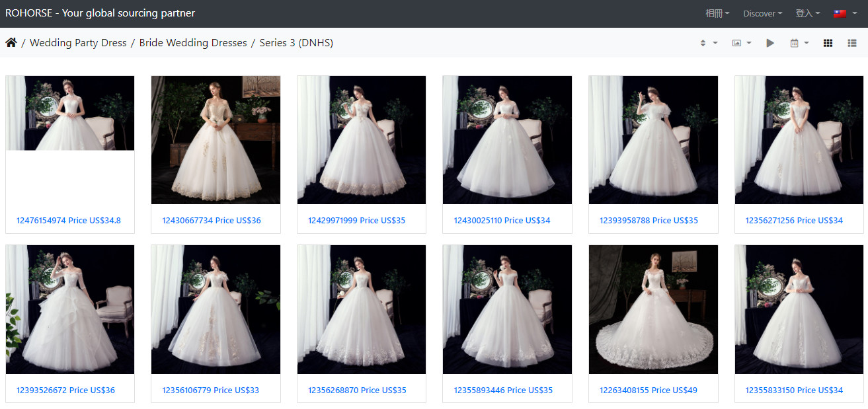868x409 pixels.
Task: Go to Wedding Party Dress breadcrumb
Action: [x=78, y=43]
